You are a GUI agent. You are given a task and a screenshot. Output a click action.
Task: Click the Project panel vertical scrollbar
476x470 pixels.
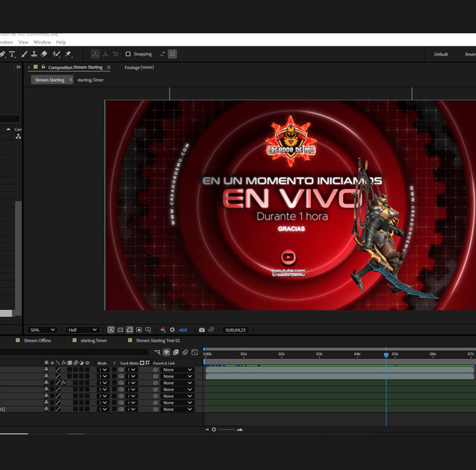click(x=18, y=258)
